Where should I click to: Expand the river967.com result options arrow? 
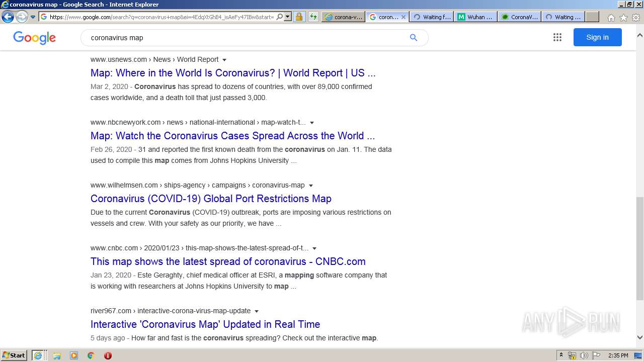click(257, 311)
